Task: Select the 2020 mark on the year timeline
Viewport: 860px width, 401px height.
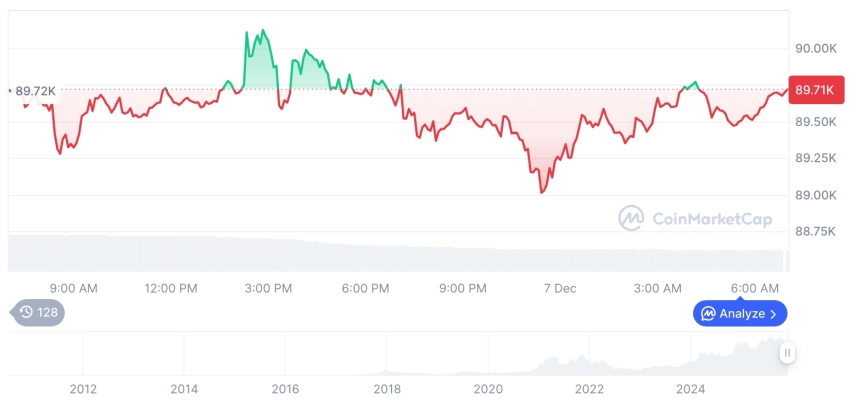Action: 488,389
